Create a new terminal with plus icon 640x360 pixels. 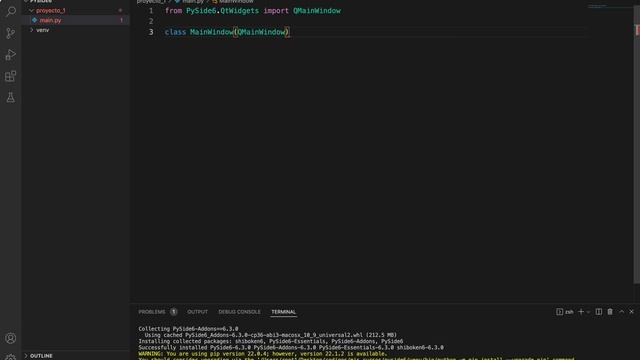point(581,312)
